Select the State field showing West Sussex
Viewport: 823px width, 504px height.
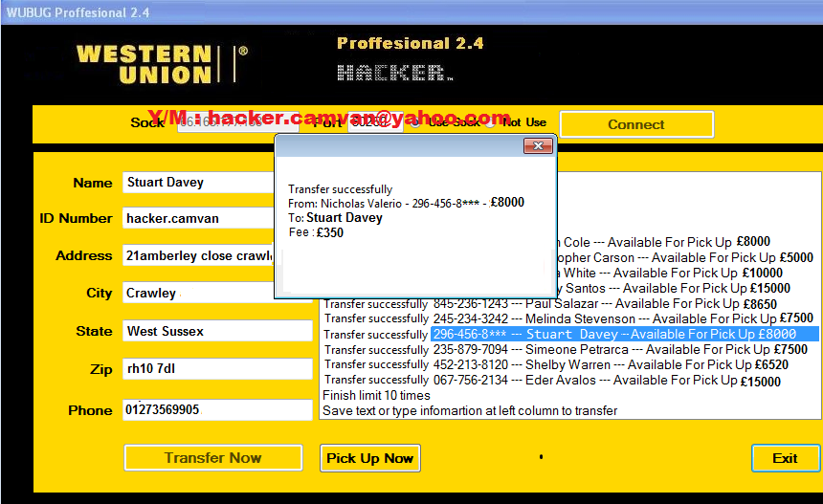217,331
